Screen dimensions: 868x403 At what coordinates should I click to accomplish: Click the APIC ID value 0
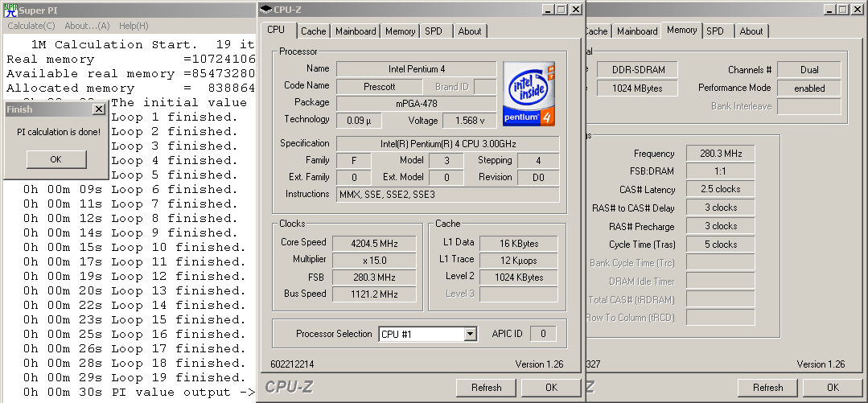point(543,334)
